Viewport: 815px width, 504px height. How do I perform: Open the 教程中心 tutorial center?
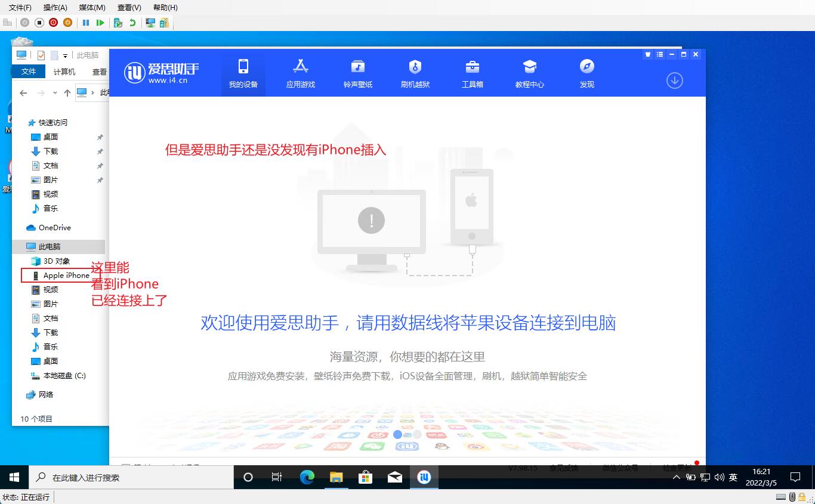coord(529,73)
